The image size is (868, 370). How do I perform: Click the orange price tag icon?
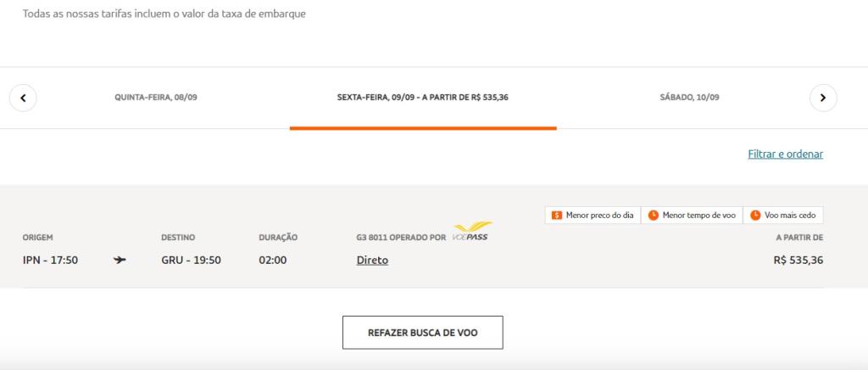[x=557, y=216]
